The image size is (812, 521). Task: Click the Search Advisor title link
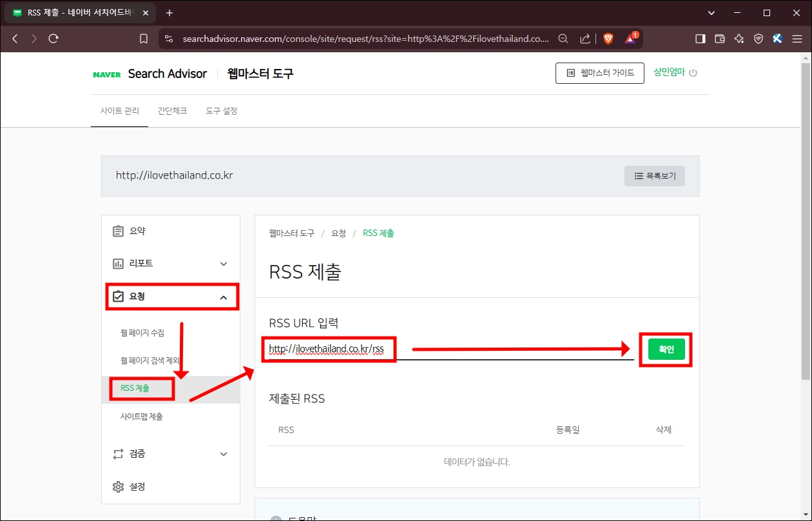tap(168, 74)
